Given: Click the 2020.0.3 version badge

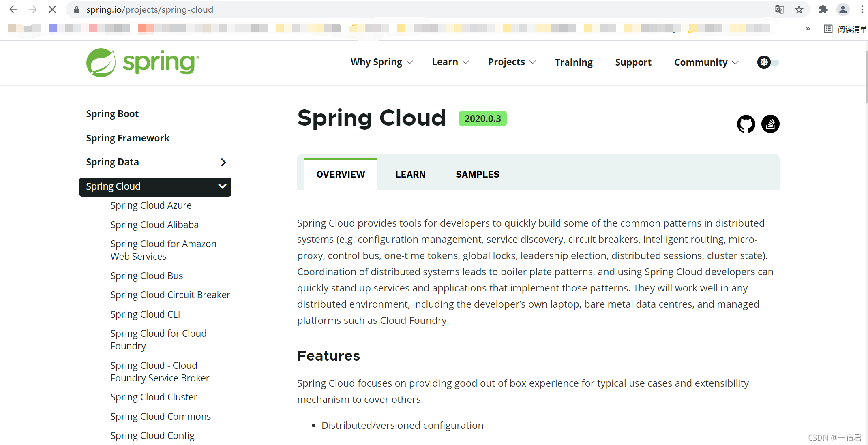Looking at the screenshot, I should 482,119.
